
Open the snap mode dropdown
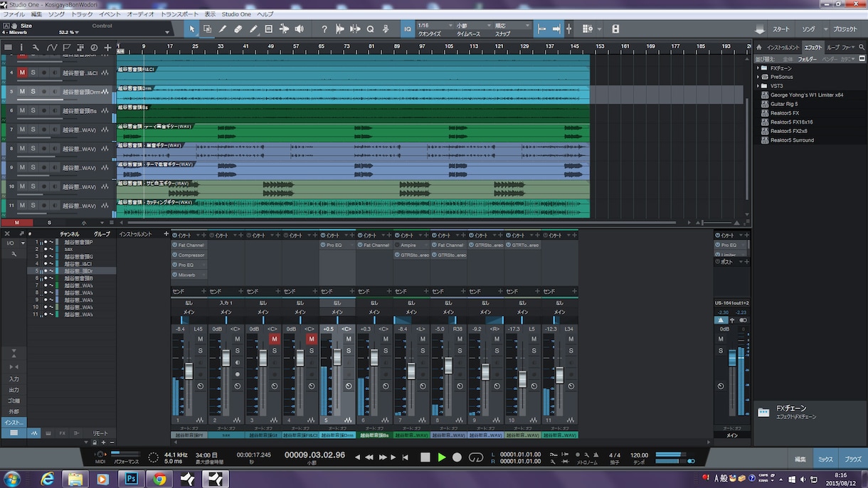pyautogui.click(x=512, y=26)
